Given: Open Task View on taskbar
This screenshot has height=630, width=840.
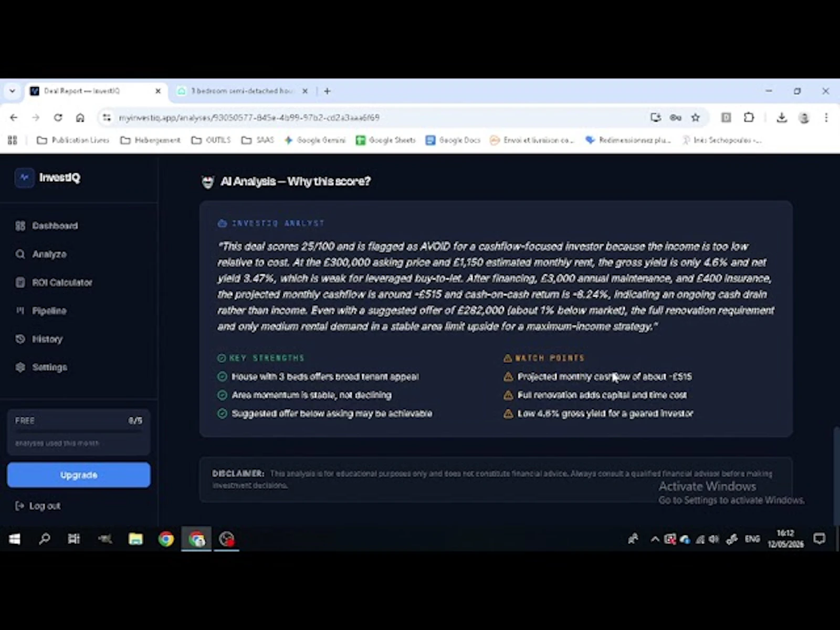Looking at the screenshot, I should click(74, 539).
